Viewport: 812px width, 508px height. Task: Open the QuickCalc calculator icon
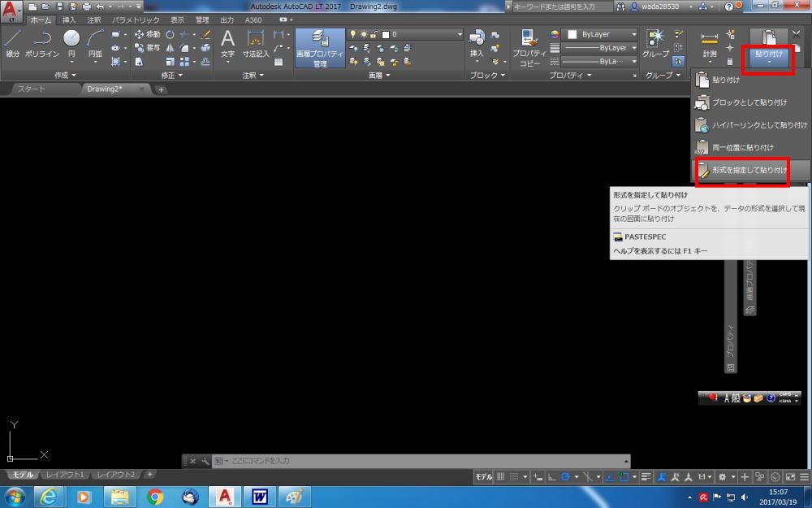(730, 61)
